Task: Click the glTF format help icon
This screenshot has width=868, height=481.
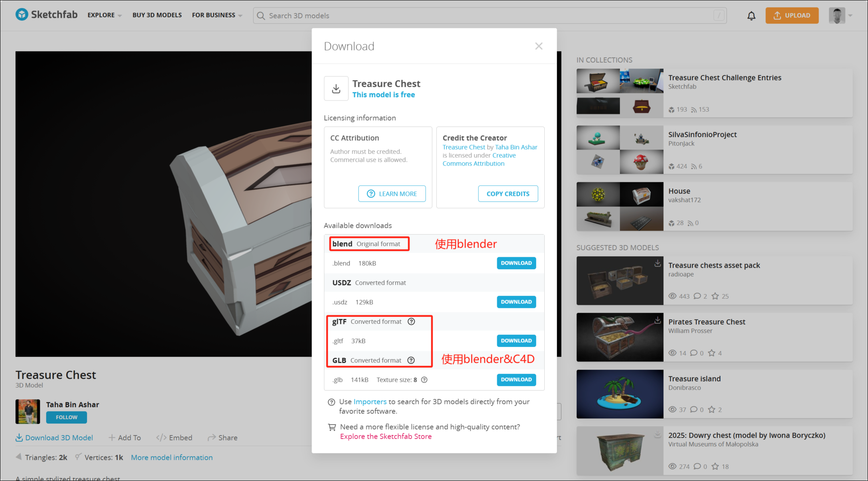Action: pos(411,321)
